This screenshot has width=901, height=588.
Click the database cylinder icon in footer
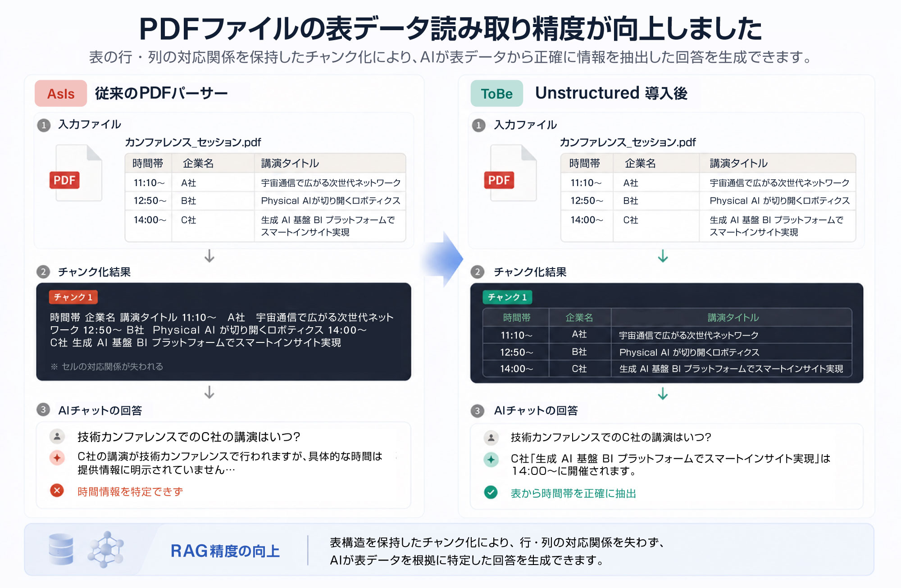tap(61, 549)
